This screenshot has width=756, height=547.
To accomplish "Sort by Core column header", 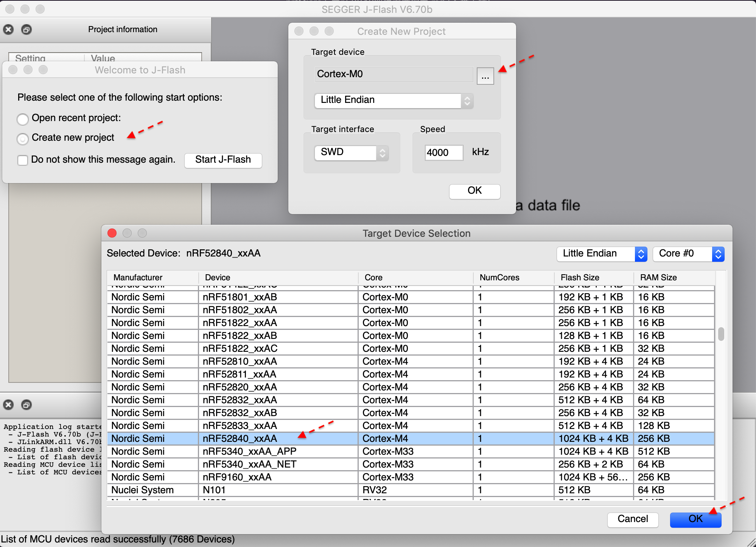I will tap(416, 277).
